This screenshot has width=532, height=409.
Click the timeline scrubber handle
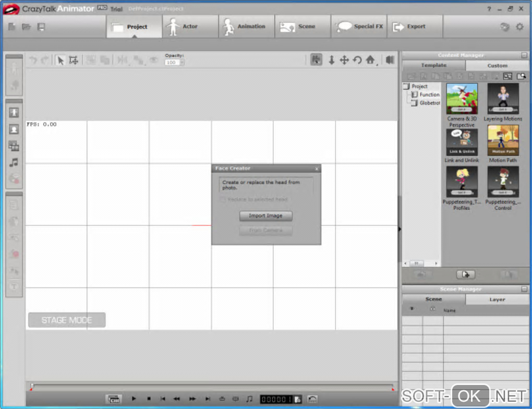click(32, 386)
